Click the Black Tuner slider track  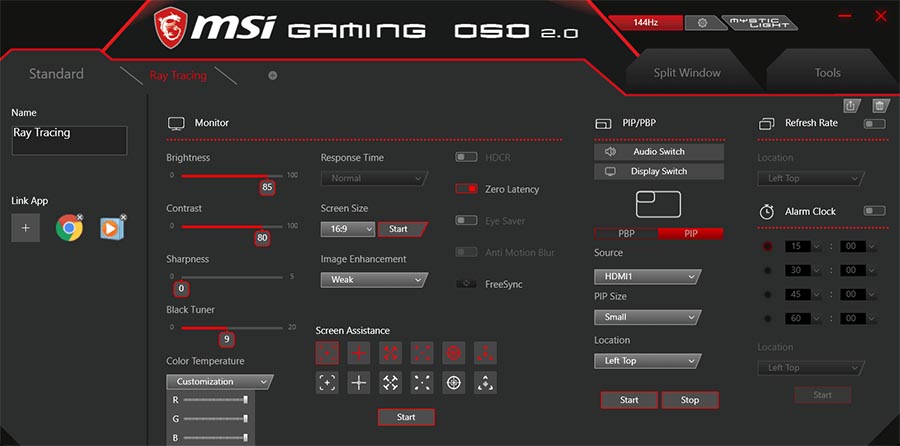click(x=232, y=328)
